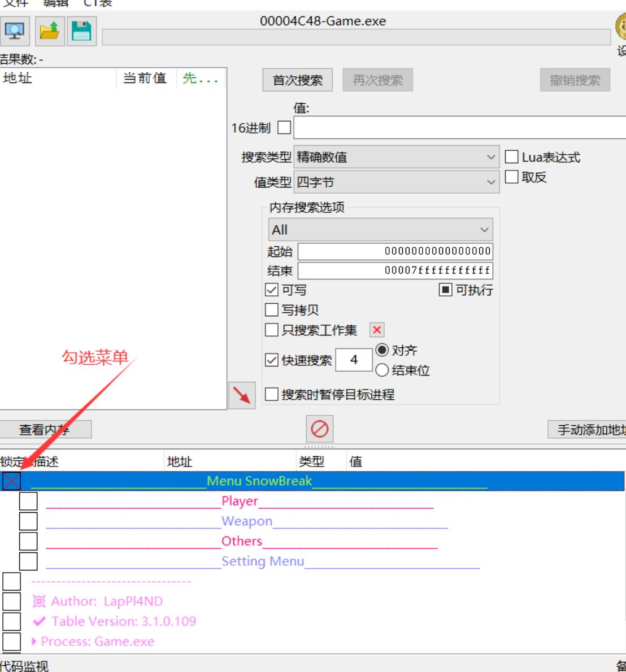Viewport: 626px width, 672px height.
Task: Click the save floppy disk icon
Action: (81, 31)
